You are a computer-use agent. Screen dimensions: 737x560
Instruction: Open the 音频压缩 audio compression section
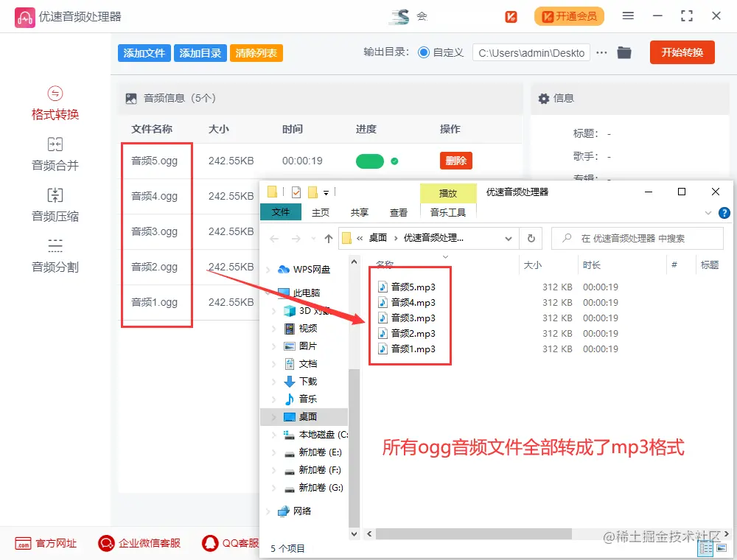[x=55, y=206]
